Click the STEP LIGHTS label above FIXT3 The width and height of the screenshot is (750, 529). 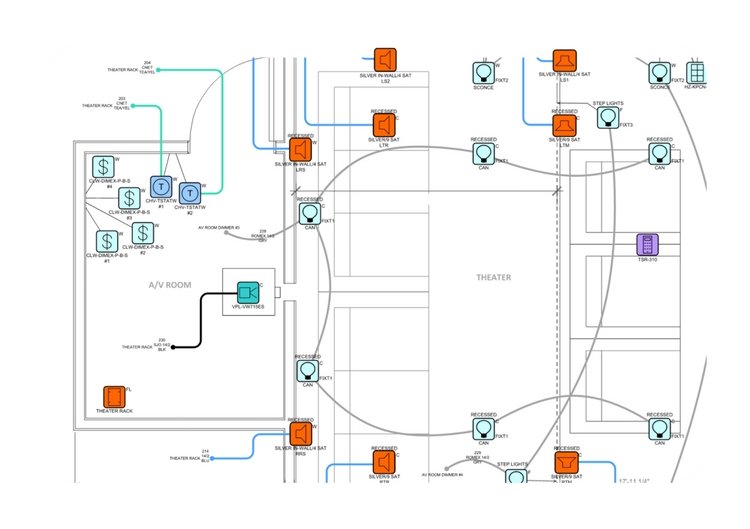click(x=608, y=103)
